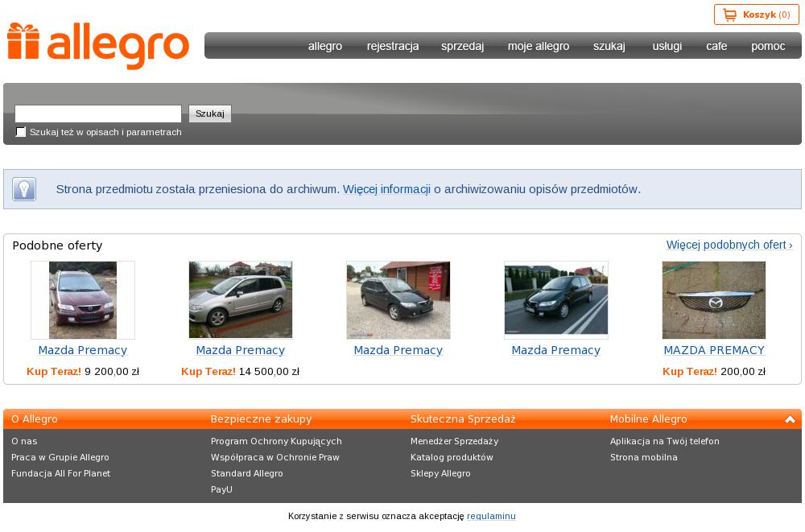Image resolution: width=805 pixels, height=532 pixels.
Task: Click the Skuteczna Sprzedaż footer heading
Action: coord(463,419)
